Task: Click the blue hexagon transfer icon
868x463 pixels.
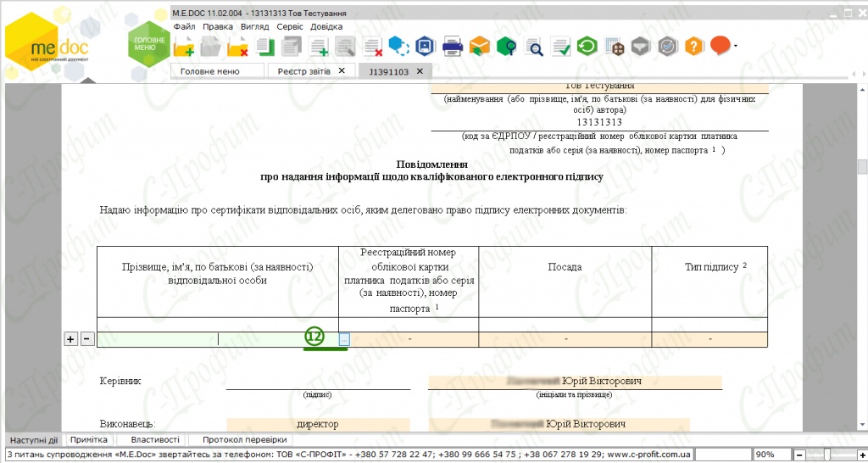Action: pos(398,46)
